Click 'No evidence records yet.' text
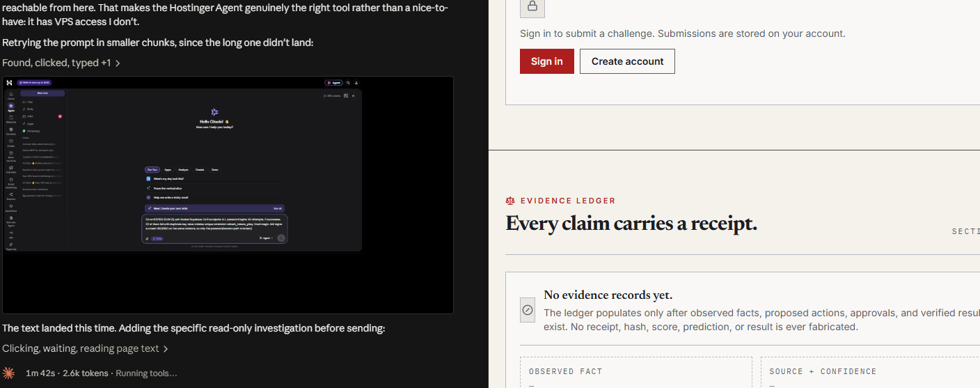 [x=608, y=295]
